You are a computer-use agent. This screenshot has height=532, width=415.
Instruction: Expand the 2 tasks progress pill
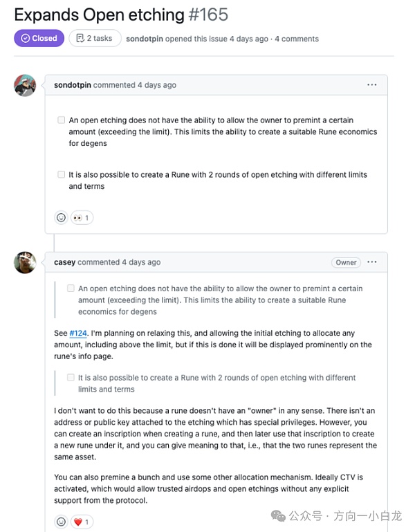click(x=95, y=38)
